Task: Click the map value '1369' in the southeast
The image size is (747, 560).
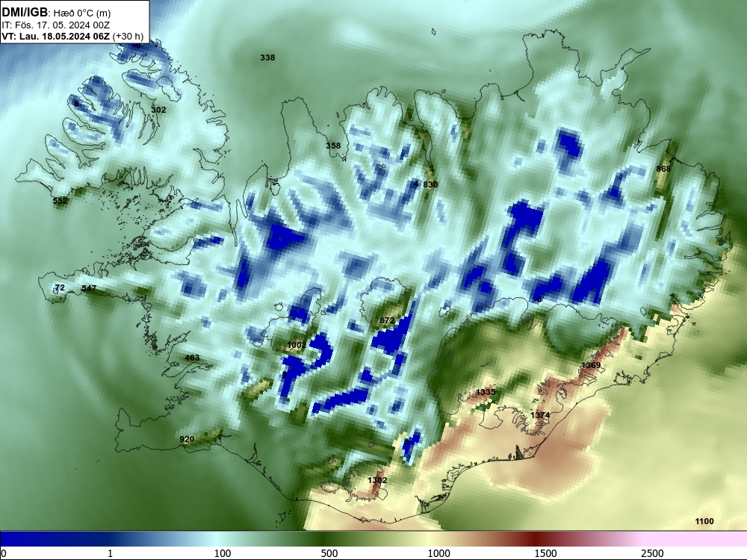Action: point(591,365)
